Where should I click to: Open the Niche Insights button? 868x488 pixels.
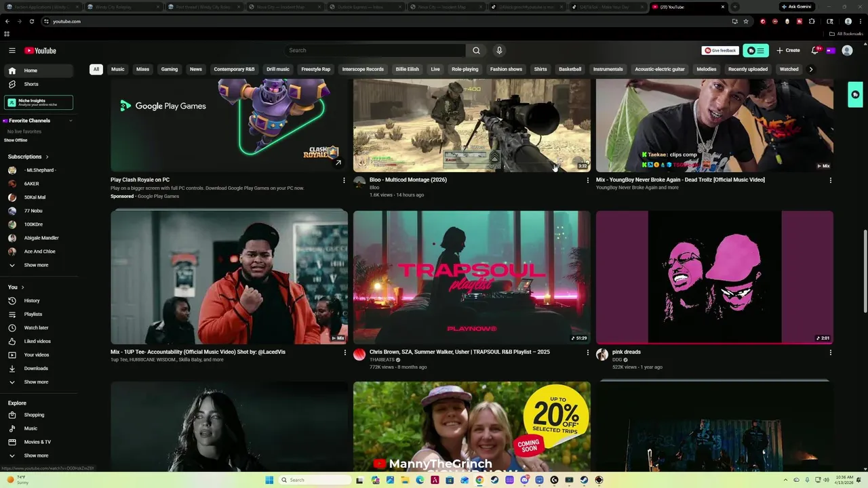[x=39, y=102]
